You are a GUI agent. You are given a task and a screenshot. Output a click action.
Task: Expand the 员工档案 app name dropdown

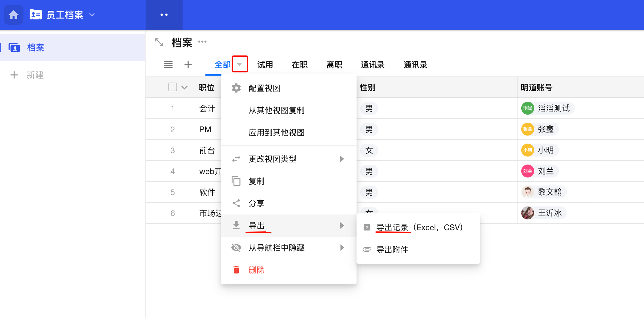click(92, 15)
